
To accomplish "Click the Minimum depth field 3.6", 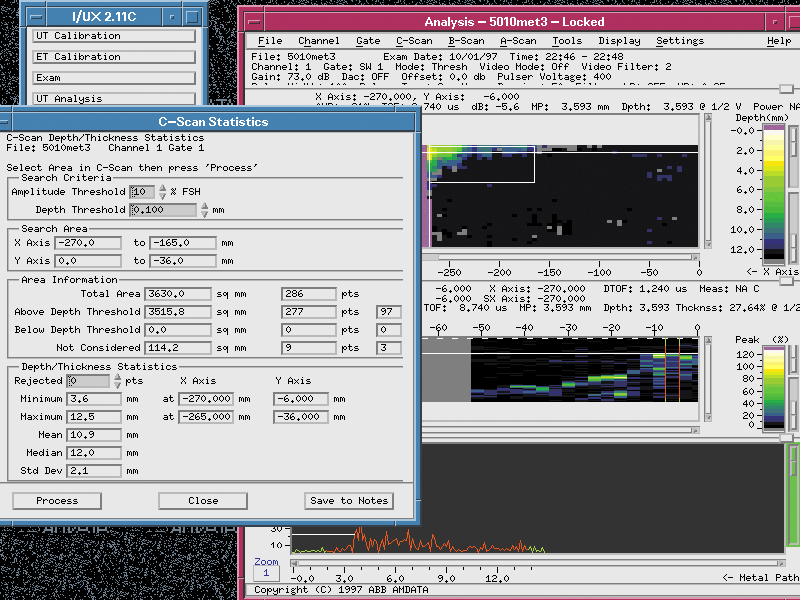I will 94,399.
